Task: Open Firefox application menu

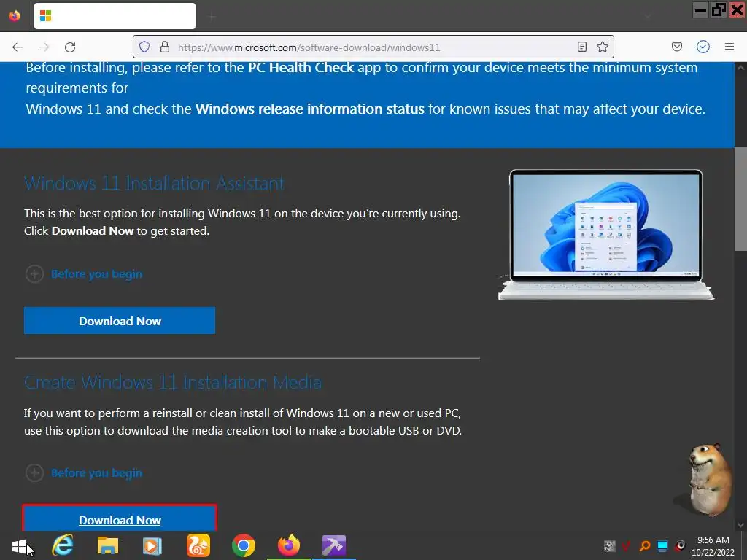Action: (x=729, y=47)
